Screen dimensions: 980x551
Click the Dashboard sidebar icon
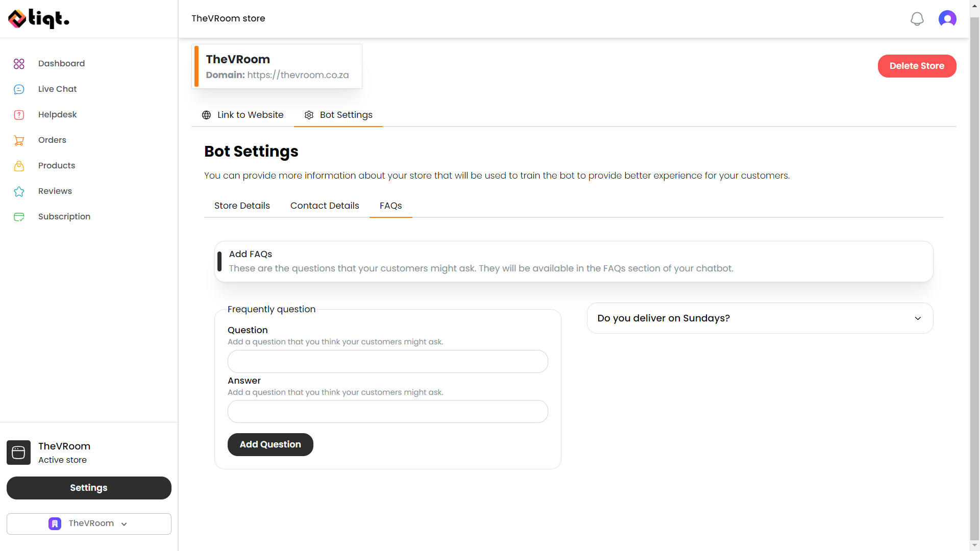[19, 64]
